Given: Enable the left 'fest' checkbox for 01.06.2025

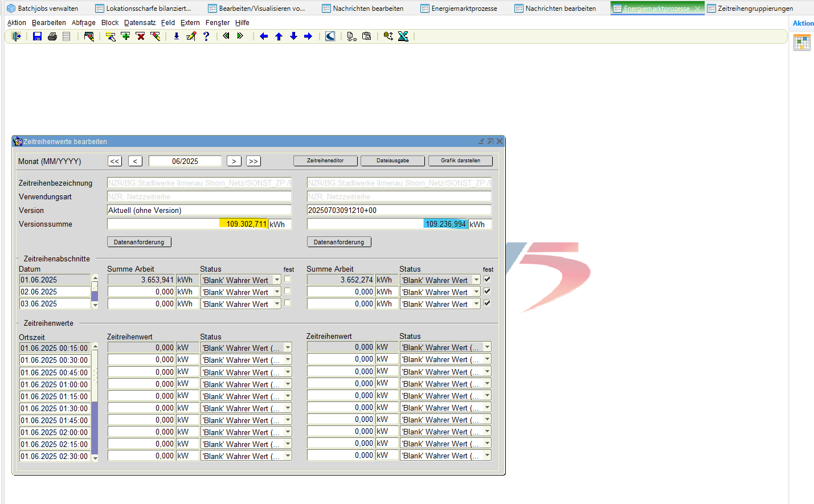Looking at the screenshot, I should (288, 279).
